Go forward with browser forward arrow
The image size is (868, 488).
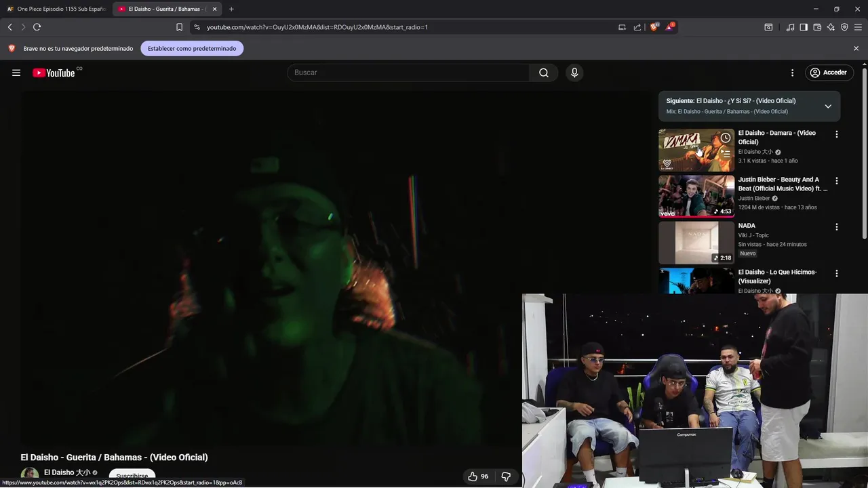23,27
